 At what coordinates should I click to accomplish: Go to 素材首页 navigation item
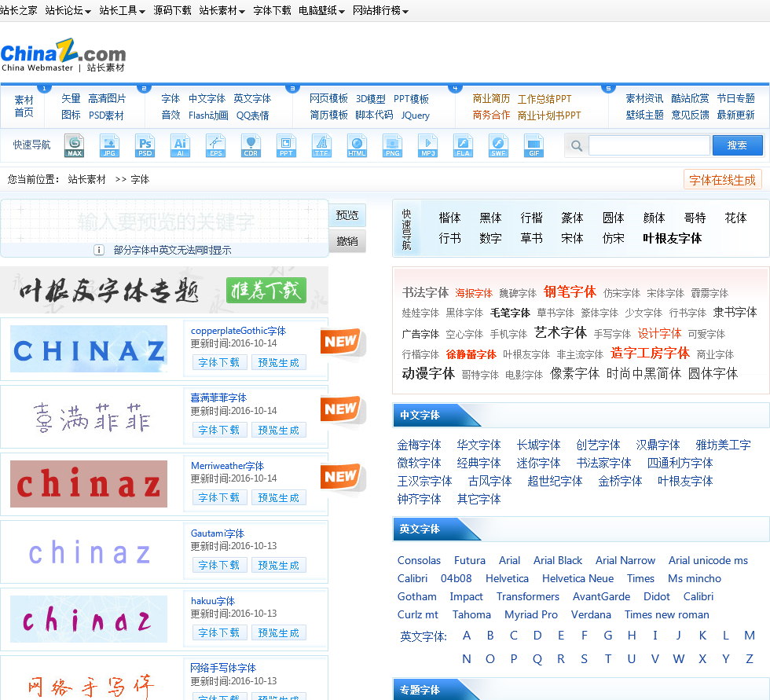(x=24, y=106)
